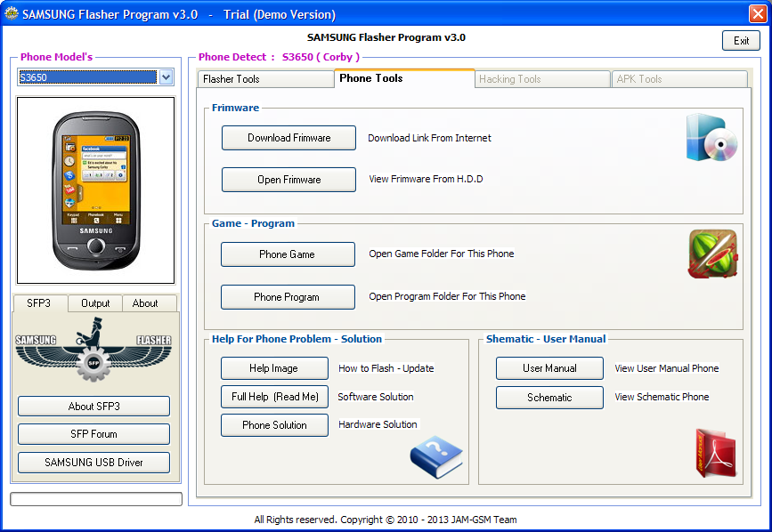The height and width of the screenshot is (532, 772).
Task: Click the 'Software Solution' text
Action: point(376,397)
